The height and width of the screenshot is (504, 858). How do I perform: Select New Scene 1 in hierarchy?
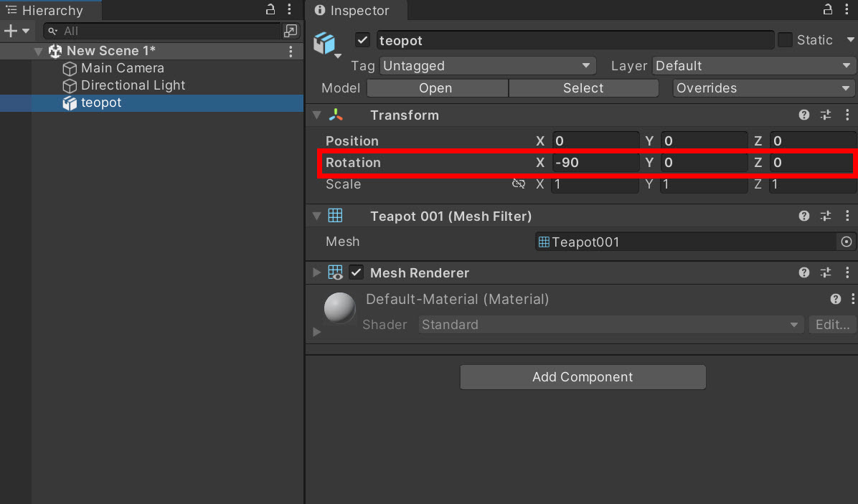click(x=110, y=51)
